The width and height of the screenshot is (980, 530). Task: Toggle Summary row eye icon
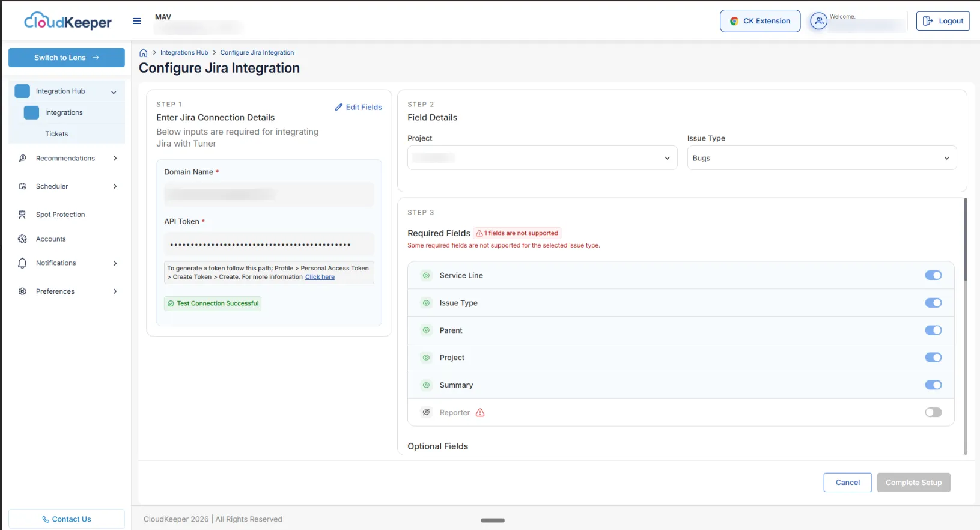(x=426, y=385)
